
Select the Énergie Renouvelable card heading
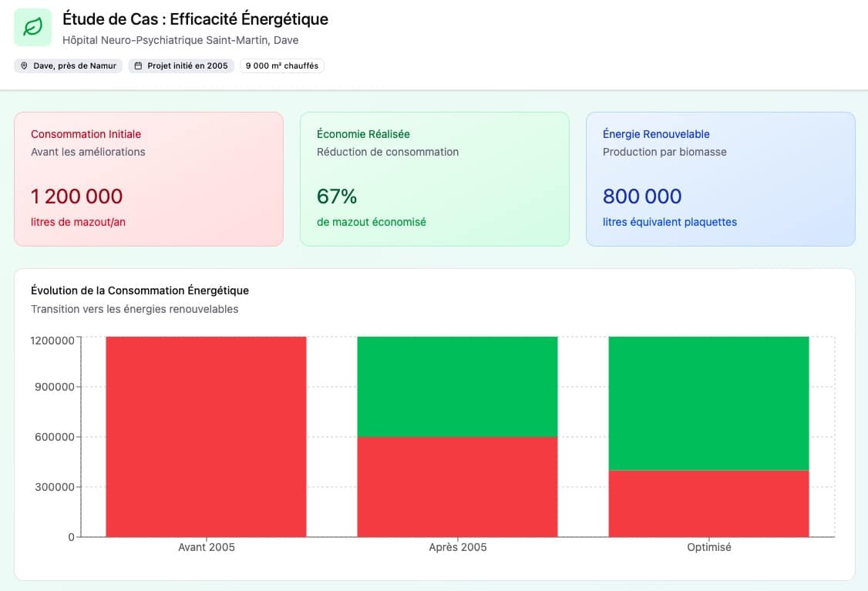pyautogui.click(x=656, y=134)
